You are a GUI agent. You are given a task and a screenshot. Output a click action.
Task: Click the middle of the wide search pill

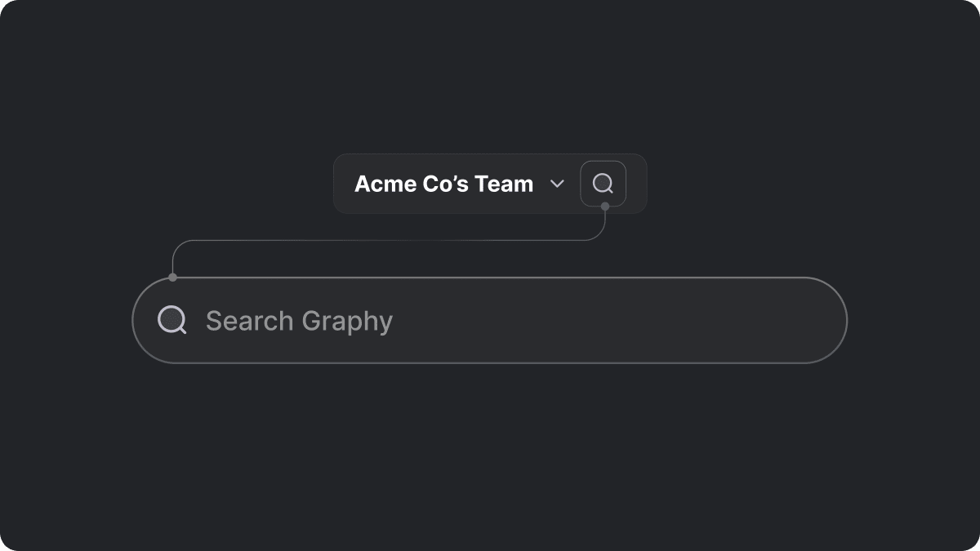pos(489,320)
